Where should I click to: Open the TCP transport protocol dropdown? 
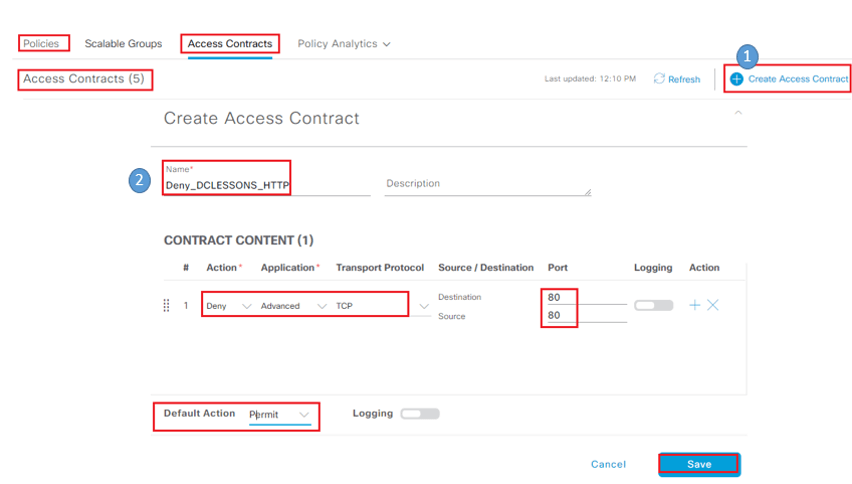pyautogui.click(x=382, y=306)
